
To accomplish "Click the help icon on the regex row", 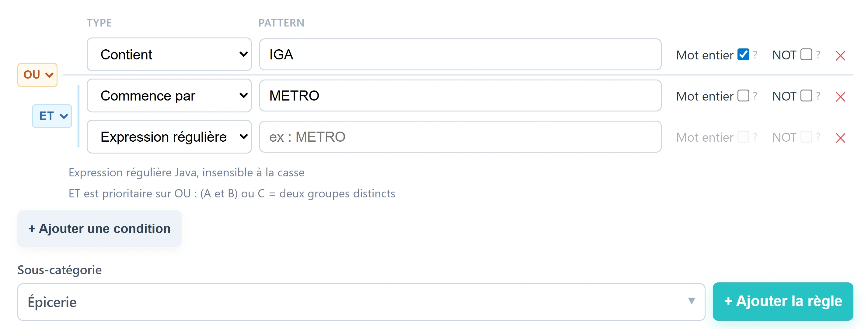I will [x=755, y=138].
